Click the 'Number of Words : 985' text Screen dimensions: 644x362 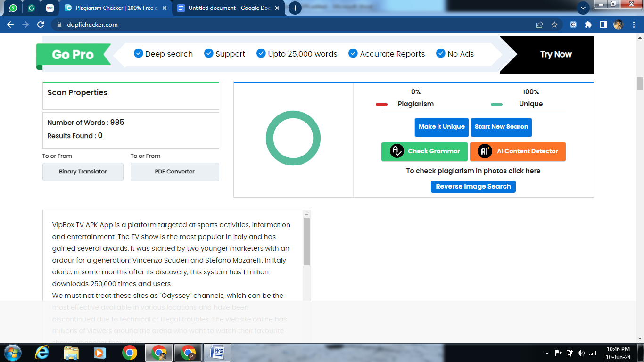point(86,123)
